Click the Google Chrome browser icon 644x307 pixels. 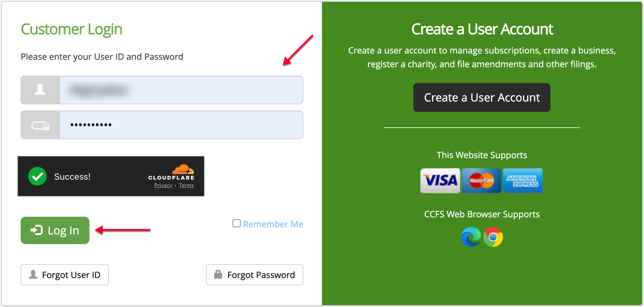pos(493,237)
